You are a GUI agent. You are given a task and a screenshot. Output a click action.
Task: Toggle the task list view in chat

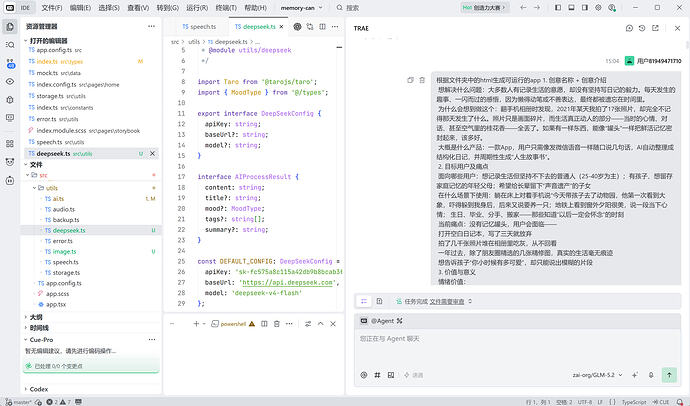pos(364,301)
